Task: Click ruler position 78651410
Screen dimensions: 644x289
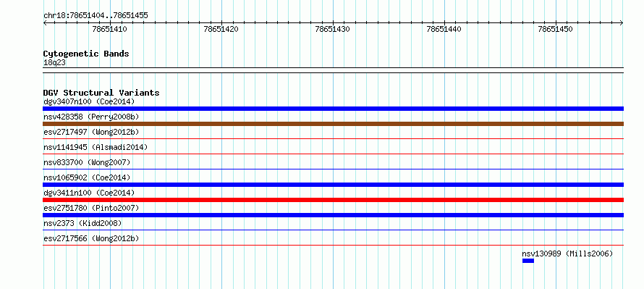Action: (110, 29)
